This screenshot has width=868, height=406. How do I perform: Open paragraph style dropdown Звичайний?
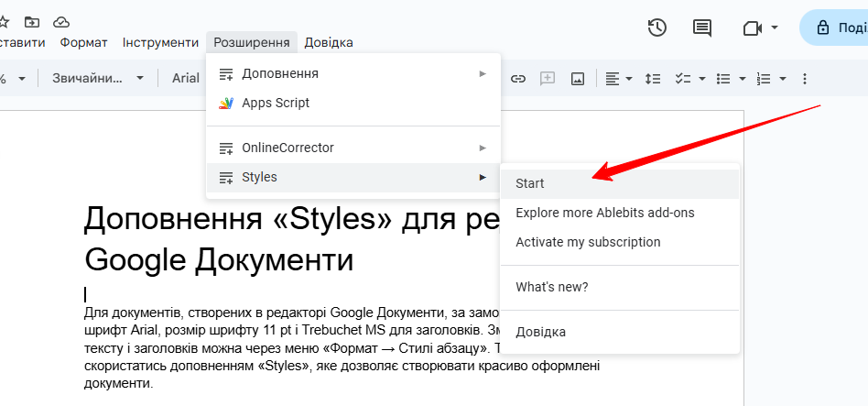tap(97, 79)
